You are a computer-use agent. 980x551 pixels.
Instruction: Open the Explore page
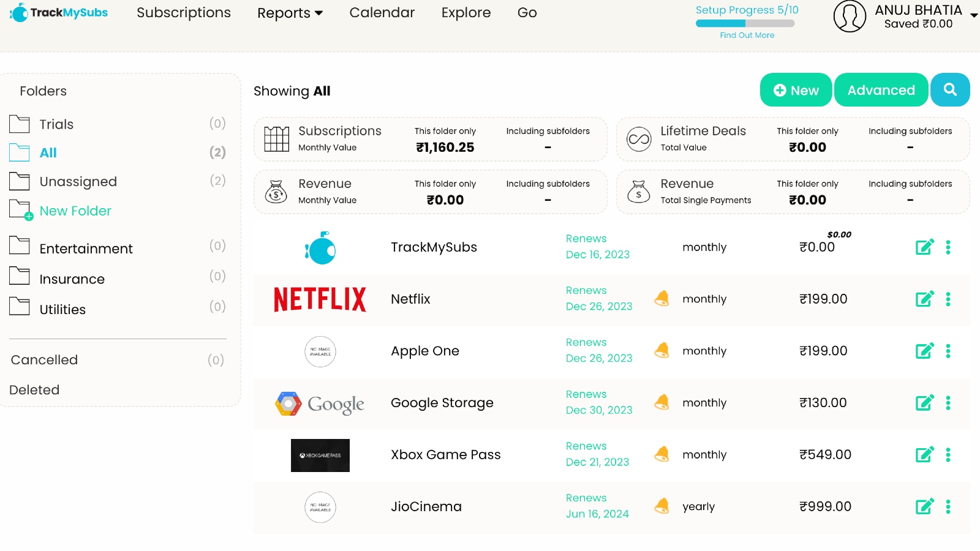[466, 12]
